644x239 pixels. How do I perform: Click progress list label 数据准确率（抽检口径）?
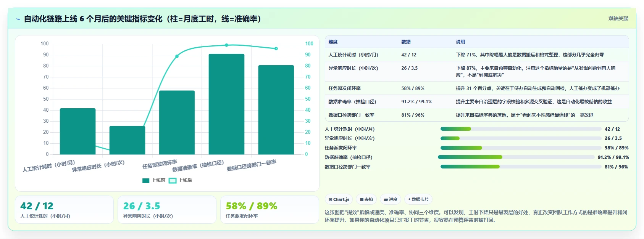(349, 157)
